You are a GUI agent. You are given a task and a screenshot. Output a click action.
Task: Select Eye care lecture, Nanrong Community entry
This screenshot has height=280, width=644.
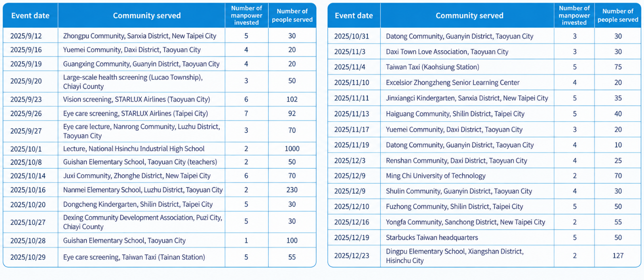[142, 131]
